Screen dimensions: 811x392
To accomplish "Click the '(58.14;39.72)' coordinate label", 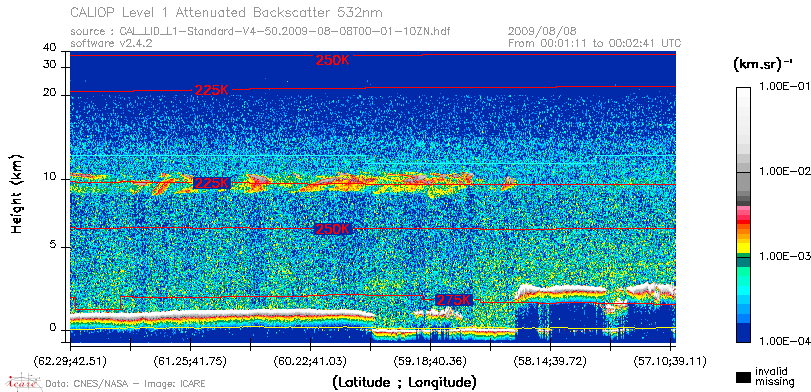I will [550, 361].
